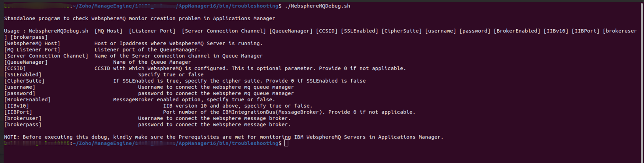This screenshot has height=163, width=644.
Task: Click the 'Specify true or false' SSLEnabled description
Action: [x=171, y=75]
